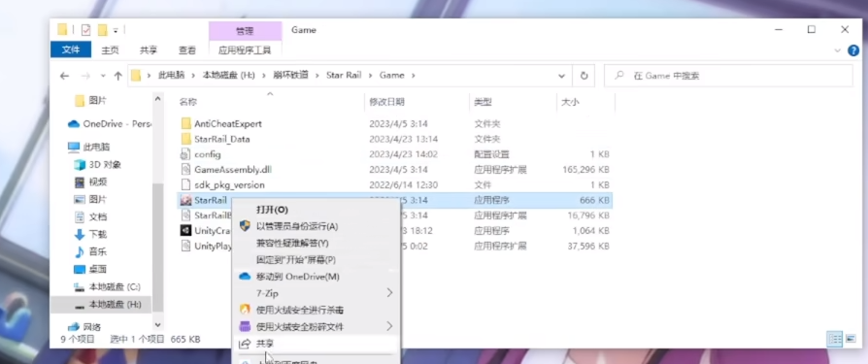
Task: Open OneDrive - Personal in sidebar
Action: point(109,124)
